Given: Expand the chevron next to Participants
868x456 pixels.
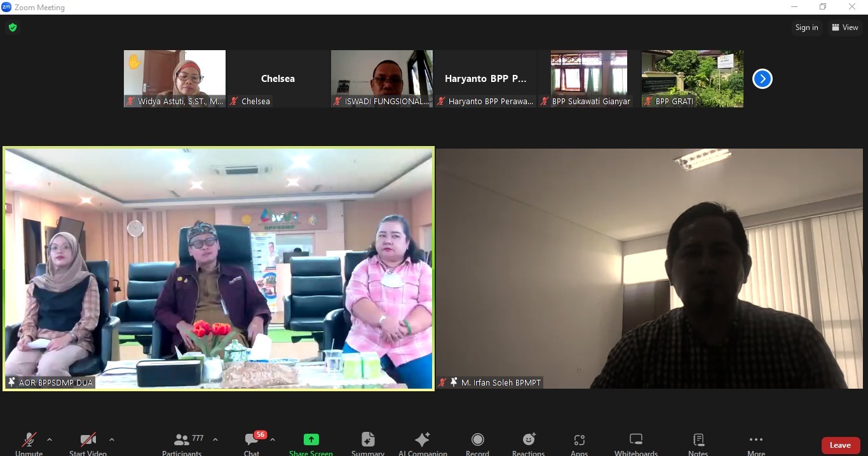Looking at the screenshot, I should [215, 439].
